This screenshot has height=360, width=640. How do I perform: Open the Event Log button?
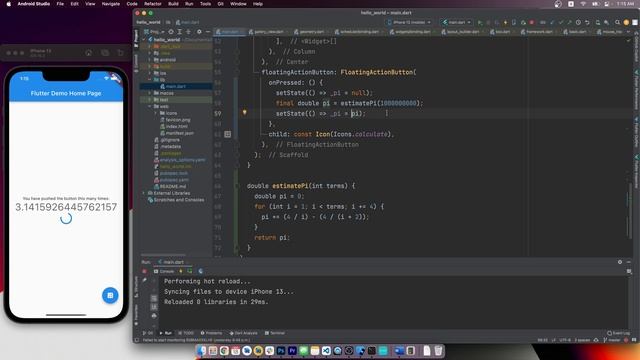(x=619, y=333)
